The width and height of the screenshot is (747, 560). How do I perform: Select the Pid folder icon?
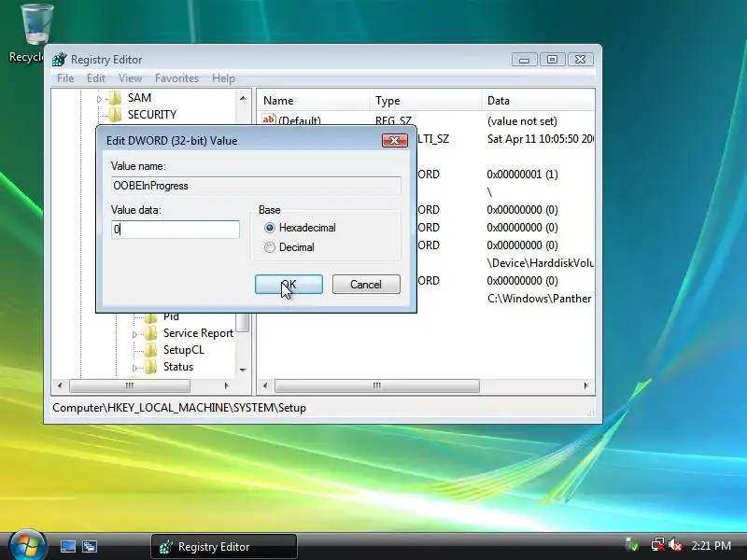(x=150, y=317)
